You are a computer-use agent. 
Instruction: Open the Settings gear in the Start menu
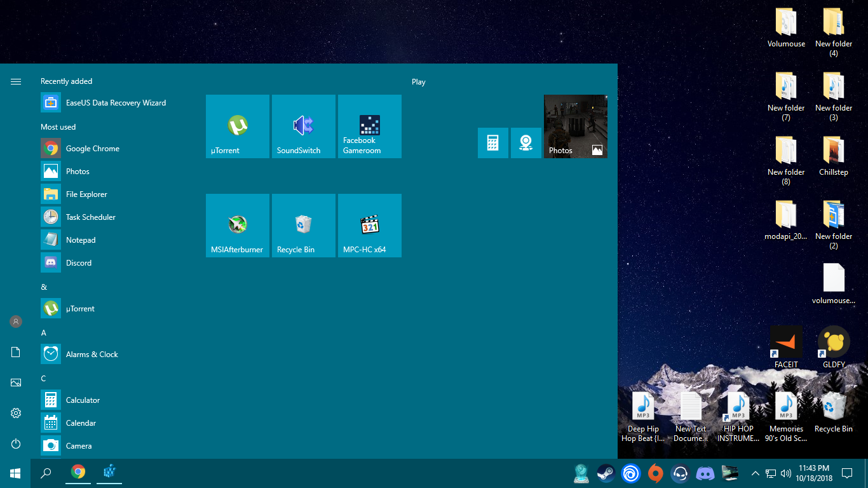click(x=15, y=412)
